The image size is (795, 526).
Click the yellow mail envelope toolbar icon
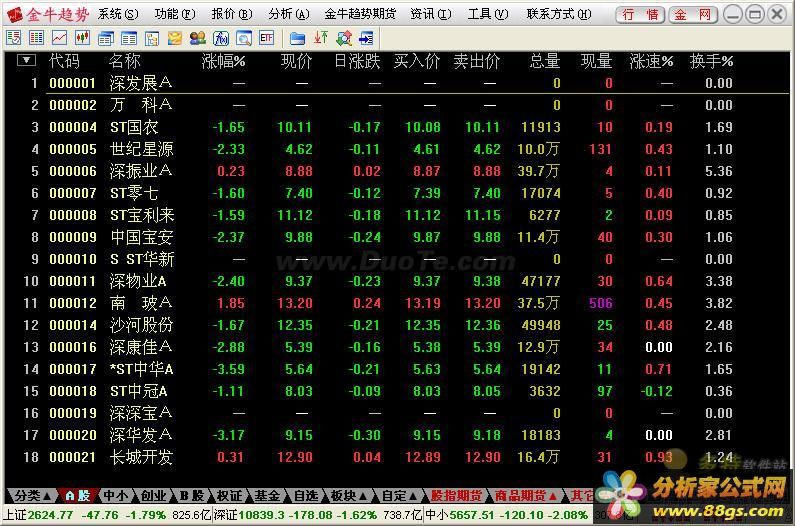point(175,38)
